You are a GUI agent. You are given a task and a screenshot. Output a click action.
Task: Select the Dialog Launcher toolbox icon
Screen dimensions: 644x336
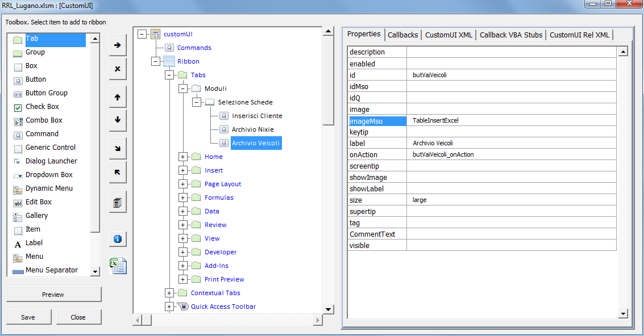pos(17,162)
